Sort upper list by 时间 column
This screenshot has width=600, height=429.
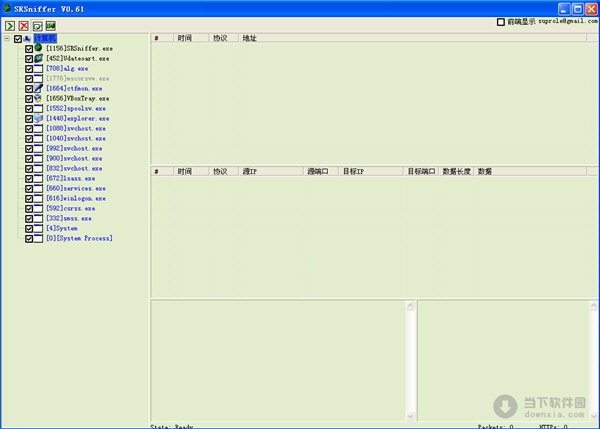coord(191,38)
